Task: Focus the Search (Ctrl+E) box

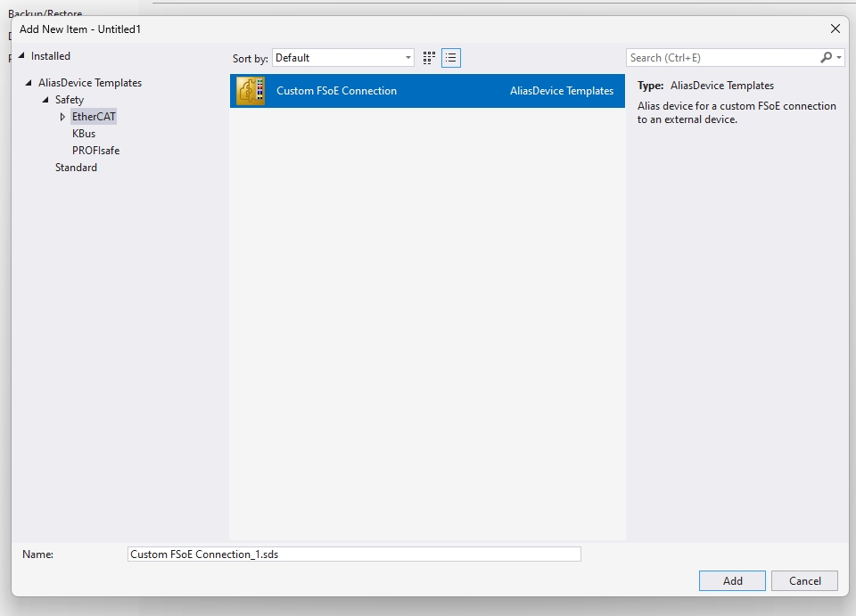Action: [722, 58]
